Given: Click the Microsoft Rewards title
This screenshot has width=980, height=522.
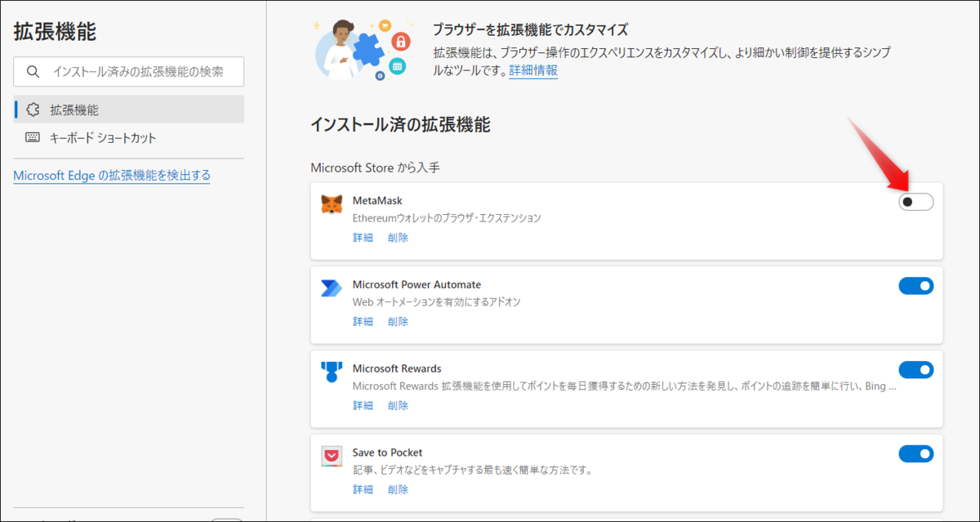Looking at the screenshot, I should pyautogui.click(x=397, y=368).
